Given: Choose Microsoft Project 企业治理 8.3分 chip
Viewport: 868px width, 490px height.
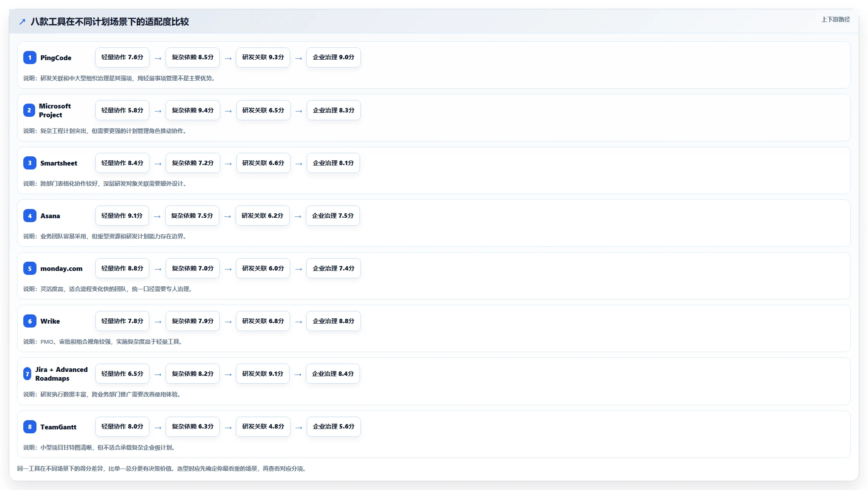Looking at the screenshot, I should [x=334, y=110].
